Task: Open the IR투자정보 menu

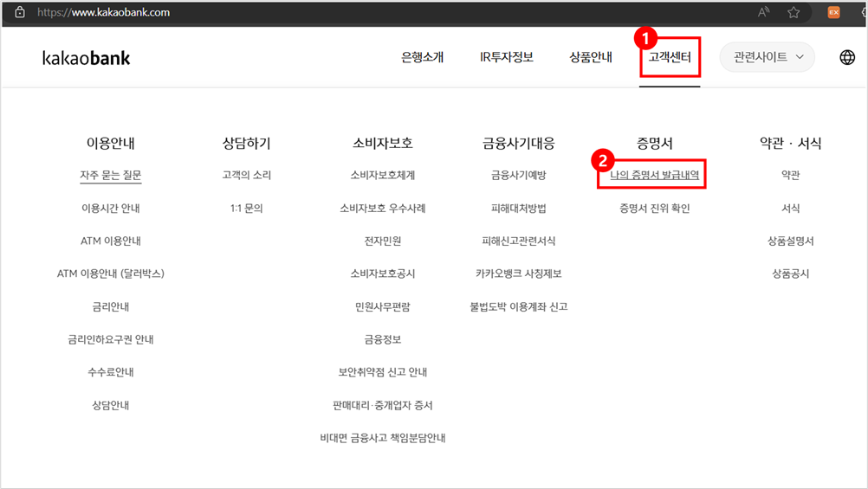Action: 507,57
